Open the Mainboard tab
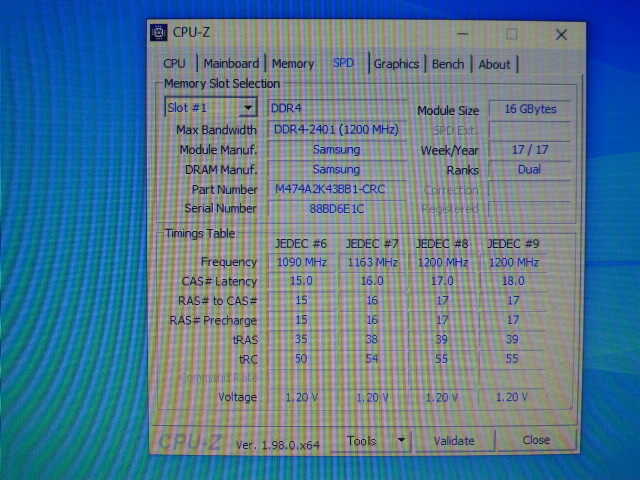Viewport: 640px width, 480px height. click(231, 64)
